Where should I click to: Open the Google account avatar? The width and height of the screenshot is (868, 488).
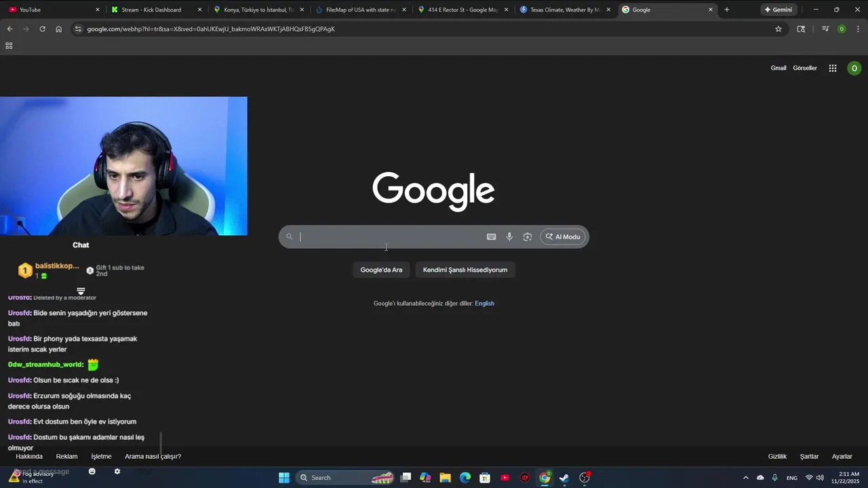(x=854, y=68)
